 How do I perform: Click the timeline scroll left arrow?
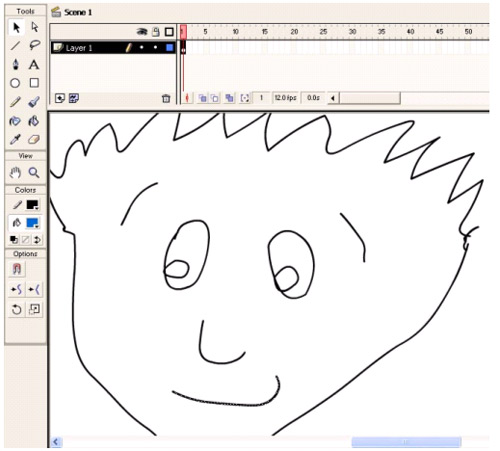pyautogui.click(x=333, y=98)
